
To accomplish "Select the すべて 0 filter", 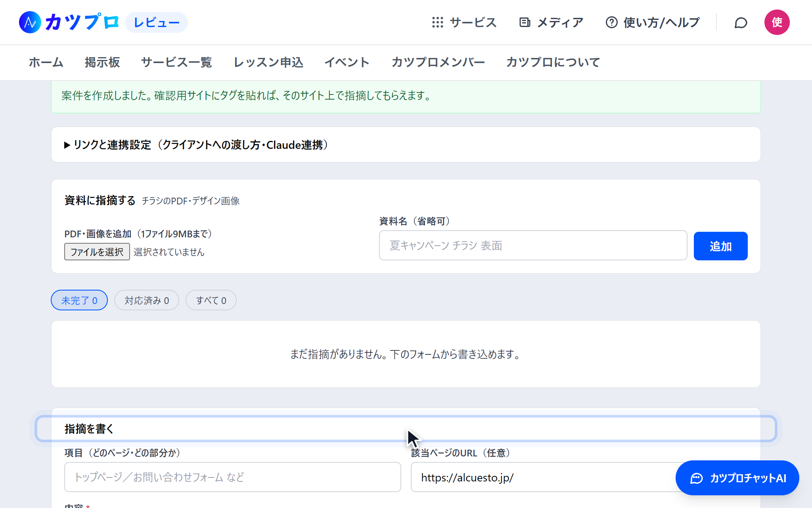I will [211, 300].
